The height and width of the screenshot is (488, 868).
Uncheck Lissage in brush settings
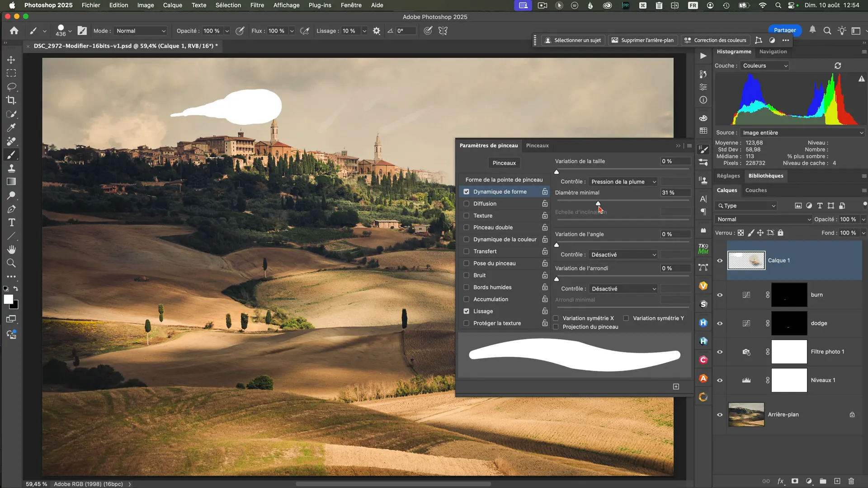click(466, 311)
